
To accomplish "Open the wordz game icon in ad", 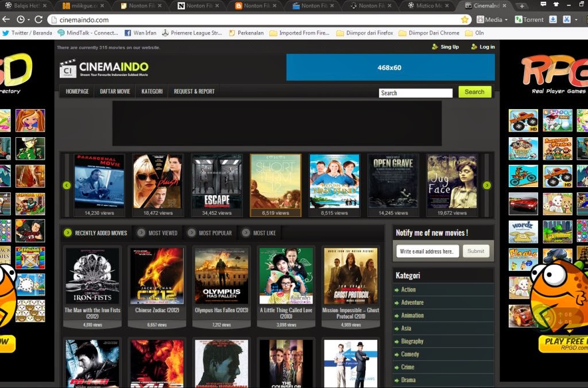I will (x=523, y=231).
